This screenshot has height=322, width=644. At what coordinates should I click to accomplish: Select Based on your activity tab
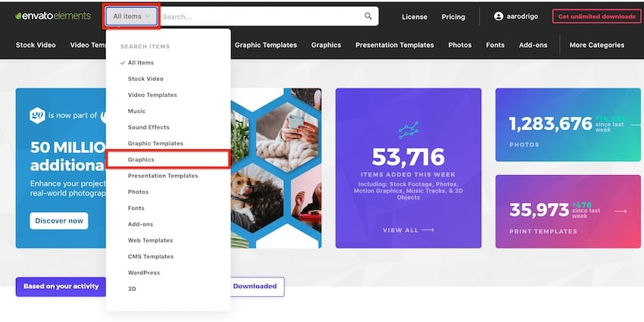(61, 286)
